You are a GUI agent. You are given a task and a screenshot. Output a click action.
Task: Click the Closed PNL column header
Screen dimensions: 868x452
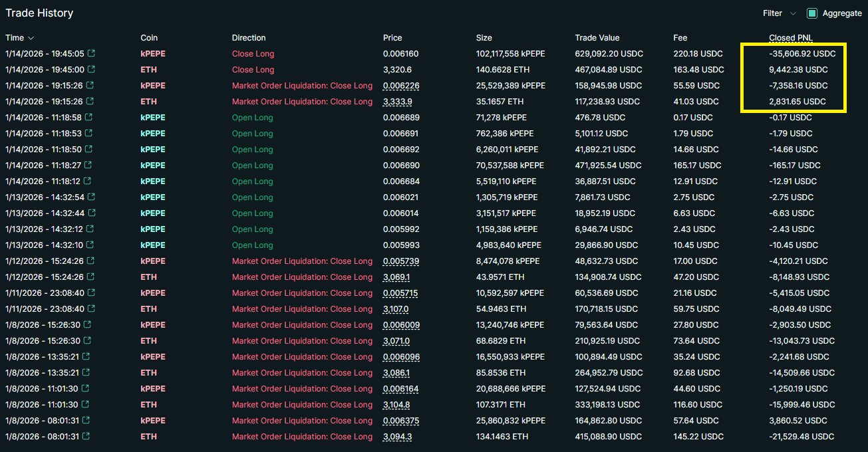pyautogui.click(x=791, y=38)
